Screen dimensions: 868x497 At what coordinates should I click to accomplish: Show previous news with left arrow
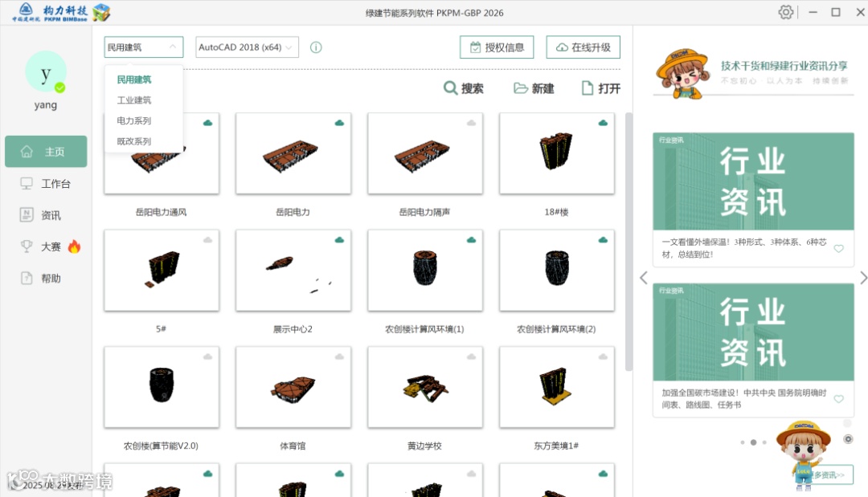pos(643,278)
